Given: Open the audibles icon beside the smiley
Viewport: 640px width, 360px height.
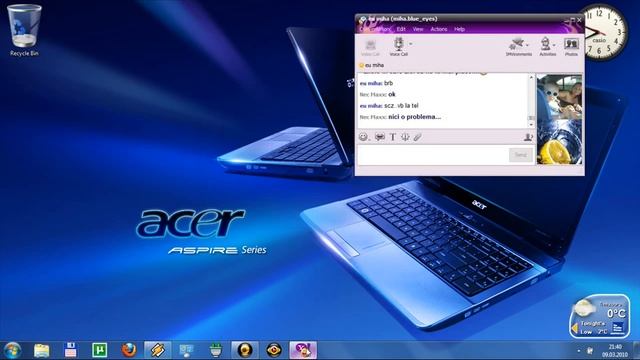Looking at the screenshot, I should coord(380,137).
